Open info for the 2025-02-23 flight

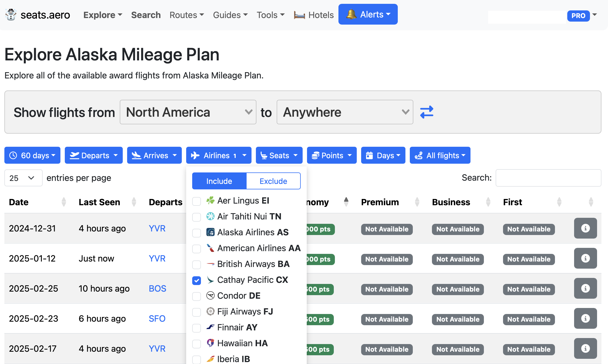(x=585, y=318)
